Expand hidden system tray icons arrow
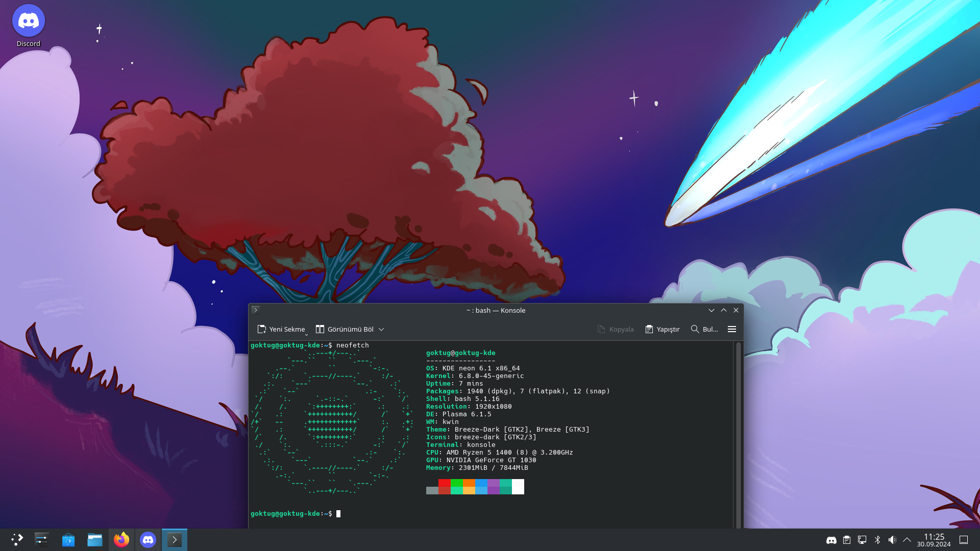 pos(907,540)
